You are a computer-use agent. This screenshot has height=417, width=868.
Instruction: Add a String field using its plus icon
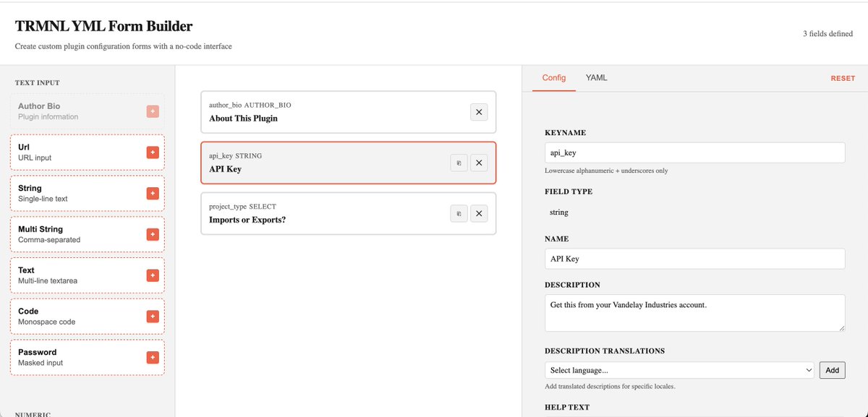click(152, 193)
